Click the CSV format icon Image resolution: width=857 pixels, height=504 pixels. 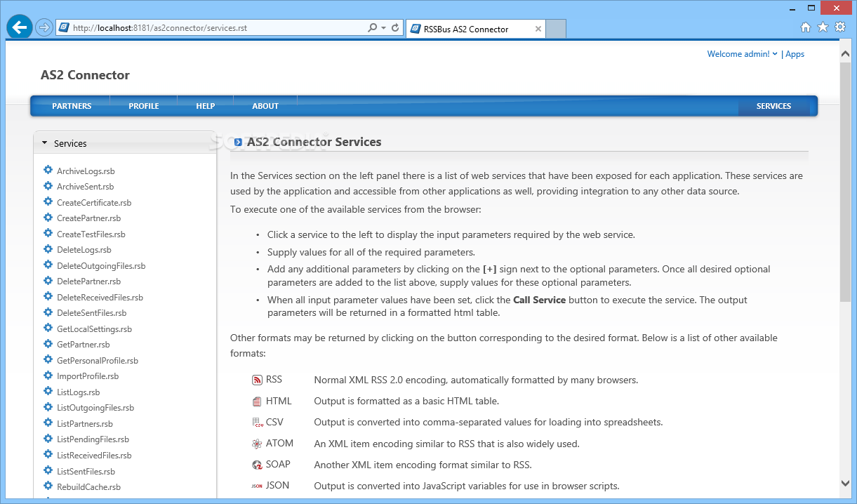(258, 423)
